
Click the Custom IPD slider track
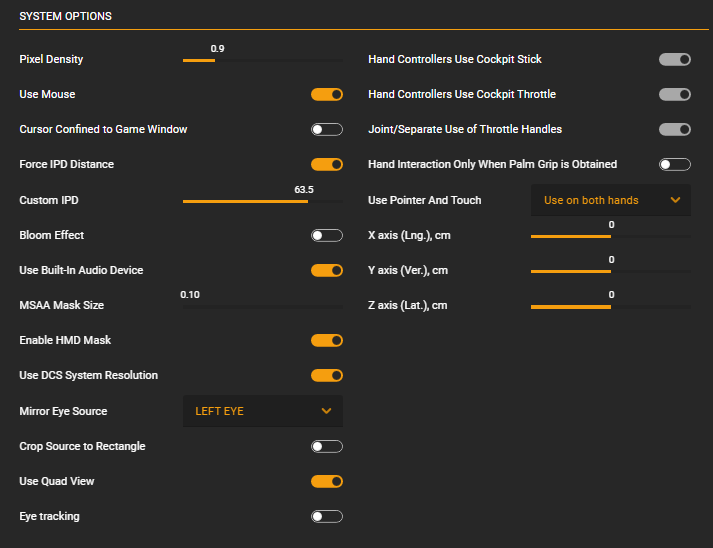point(263,201)
